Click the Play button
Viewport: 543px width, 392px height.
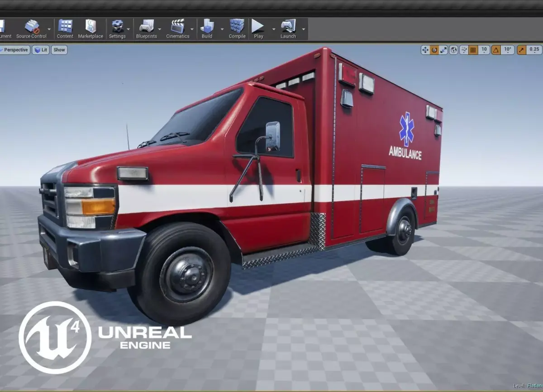(x=258, y=29)
